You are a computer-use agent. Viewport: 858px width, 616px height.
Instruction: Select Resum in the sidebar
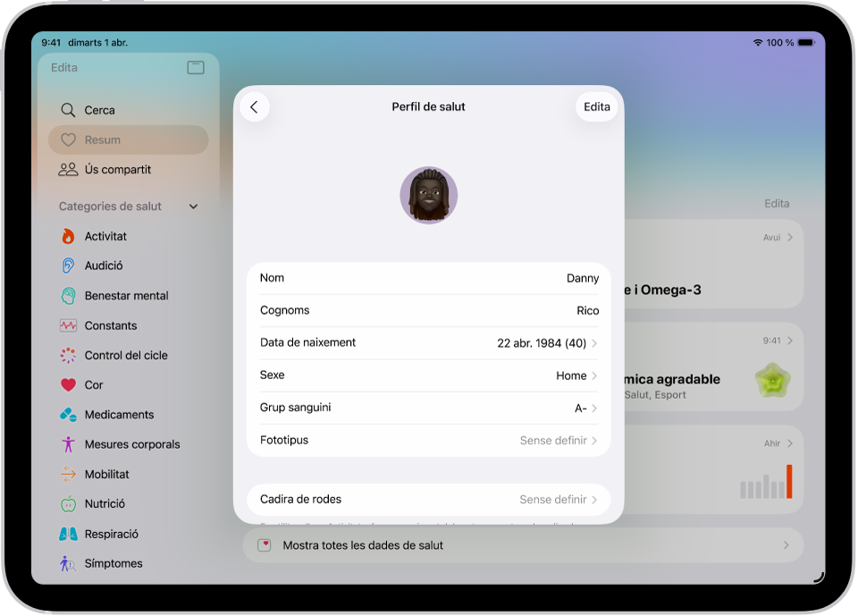pyautogui.click(x=129, y=139)
